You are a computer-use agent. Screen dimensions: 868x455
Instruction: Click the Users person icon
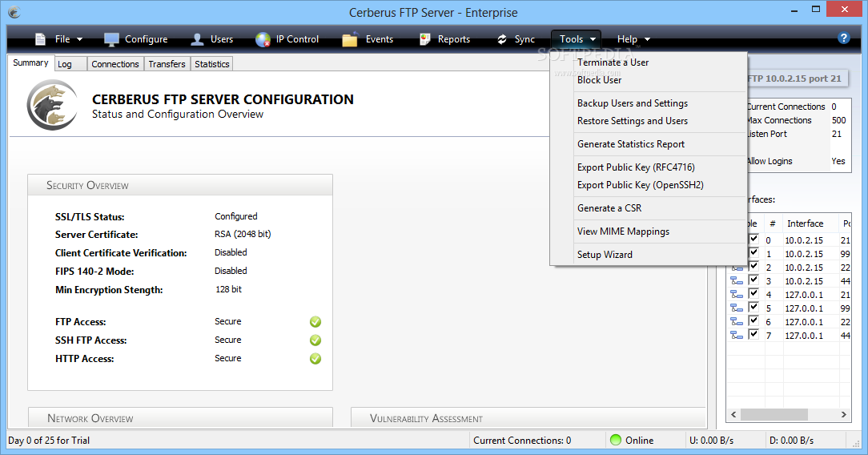(197, 39)
